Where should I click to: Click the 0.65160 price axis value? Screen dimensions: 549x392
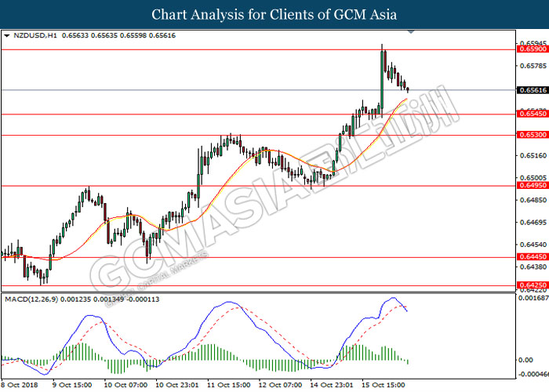pyautogui.click(x=533, y=155)
